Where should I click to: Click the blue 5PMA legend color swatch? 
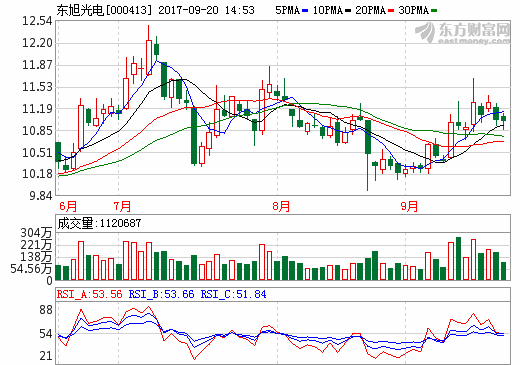click(x=305, y=11)
